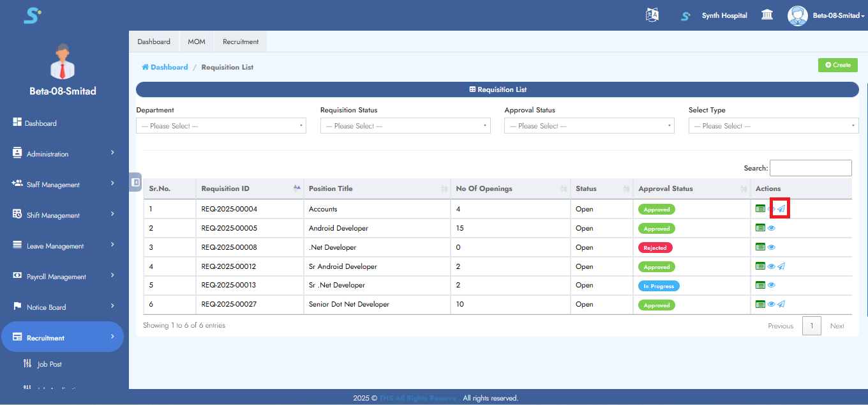868x405 pixels.
Task: Switch to the MOM tab
Action: [197, 42]
